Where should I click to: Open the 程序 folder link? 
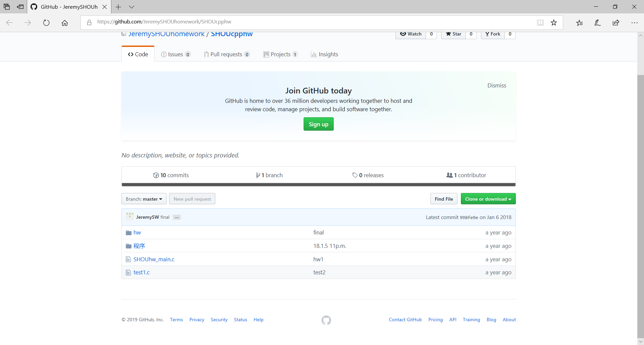pyautogui.click(x=139, y=246)
